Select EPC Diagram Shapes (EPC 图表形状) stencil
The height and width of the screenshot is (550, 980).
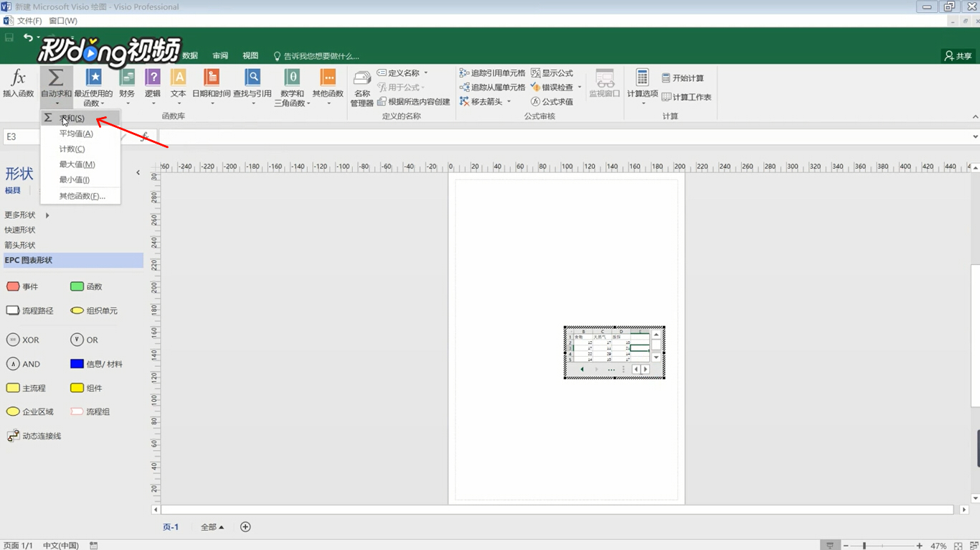coord(72,260)
